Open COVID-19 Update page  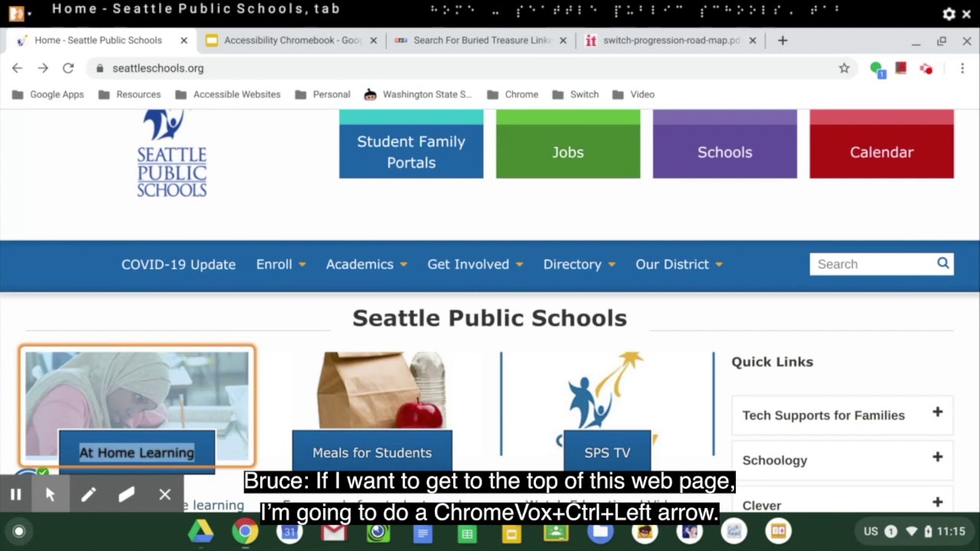point(178,264)
